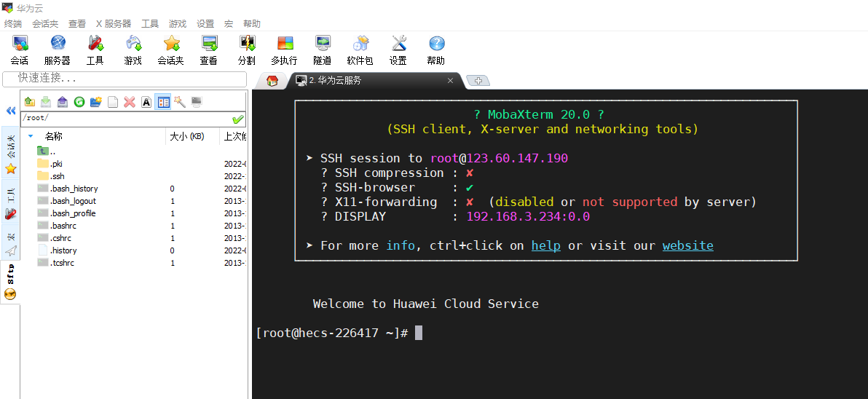The width and height of the screenshot is (868, 399).
Task: Open the Servers (服务器) toolbar icon
Action: tap(58, 50)
